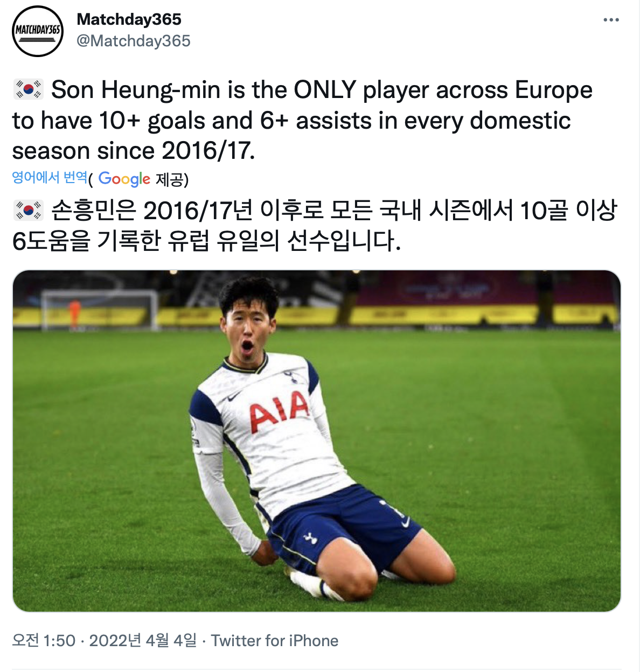Image resolution: width=640 pixels, height=672 pixels.
Task: Click the Korean flag emoji in Korean translation
Action: tap(28, 211)
